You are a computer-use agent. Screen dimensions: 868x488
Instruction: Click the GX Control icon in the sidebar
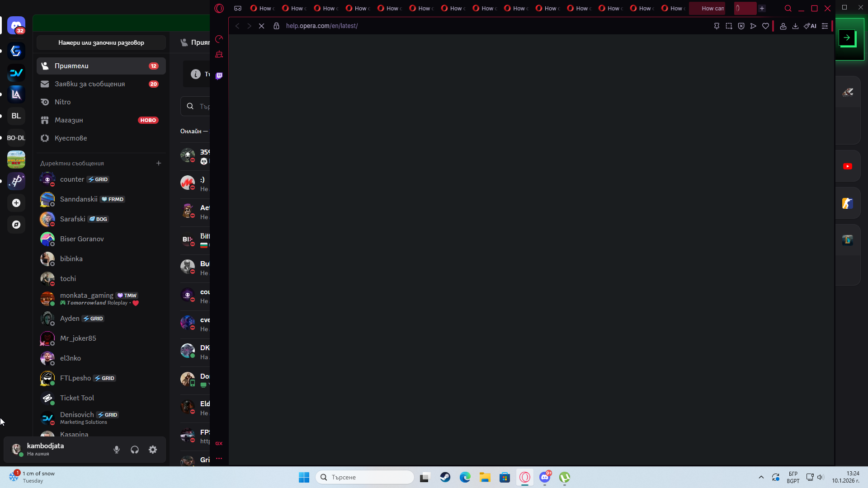(x=219, y=39)
